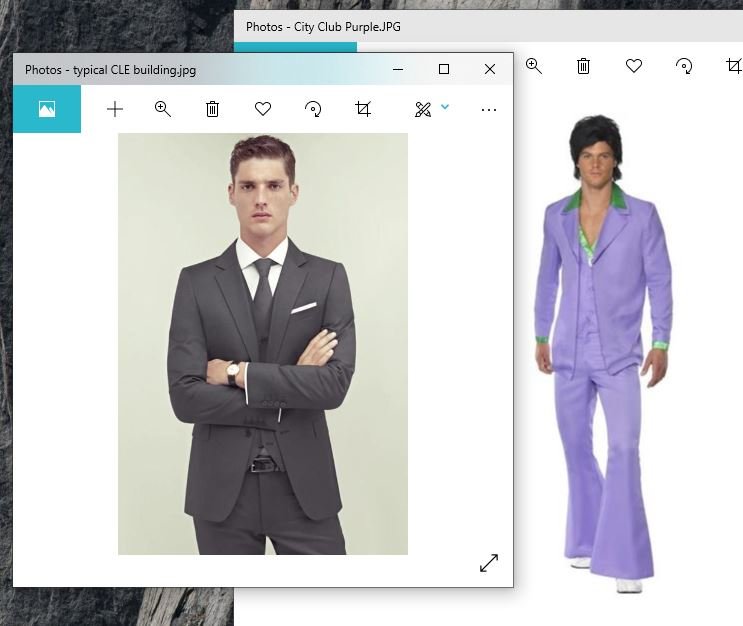The image size is (743, 626).
Task: Maximize the typical CLE building window
Action: pyautogui.click(x=444, y=69)
